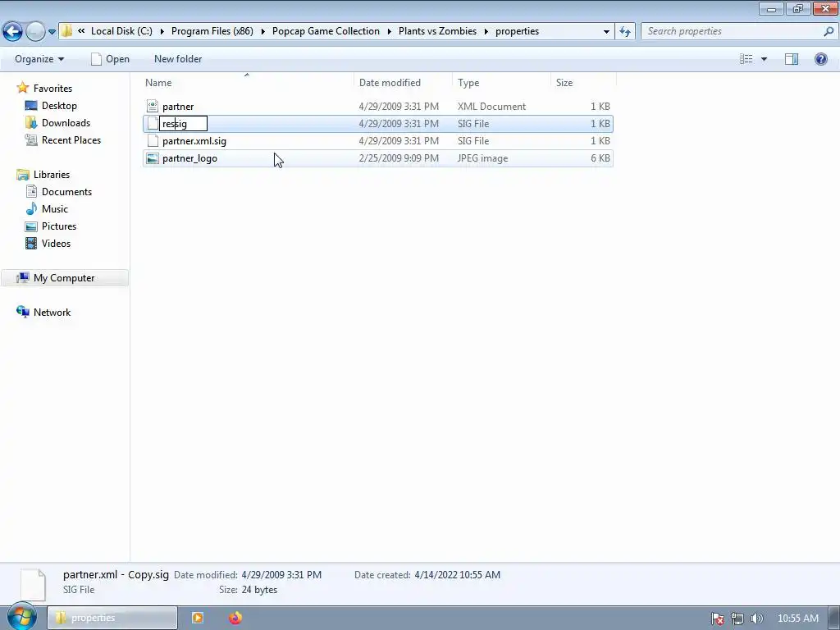
Task: Click the properties breadcrumb segment
Action: 517,31
